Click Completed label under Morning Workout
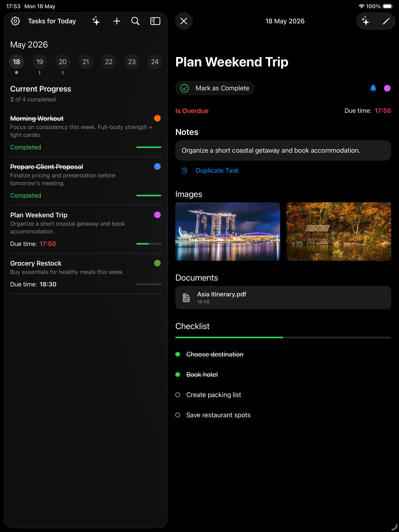The image size is (399, 532). click(x=26, y=147)
